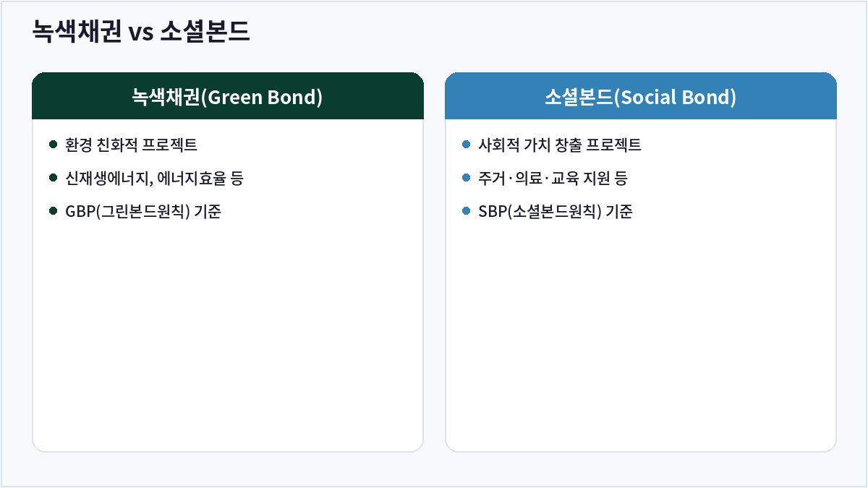Select the text 환경 친화적 프로젝트

(131, 145)
